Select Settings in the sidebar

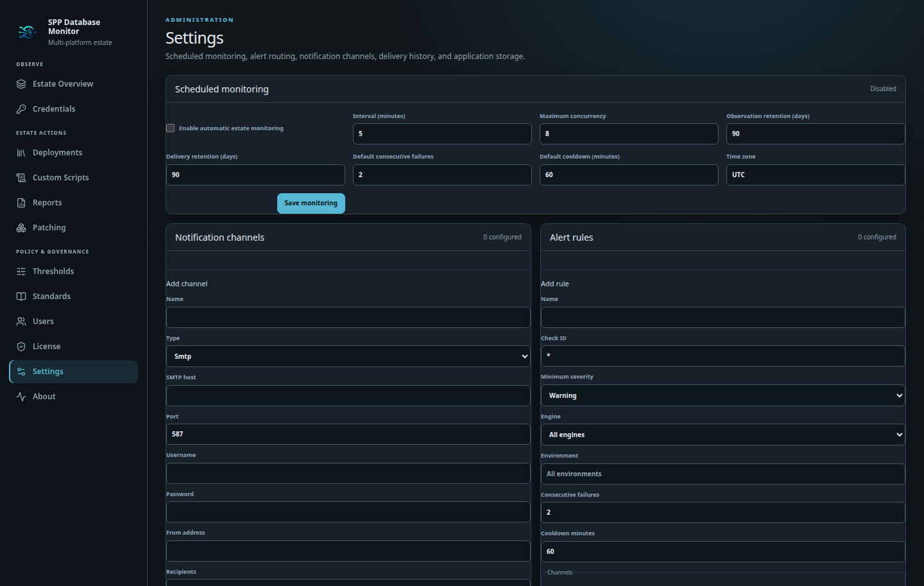pyautogui.click(x=74, y=372)
